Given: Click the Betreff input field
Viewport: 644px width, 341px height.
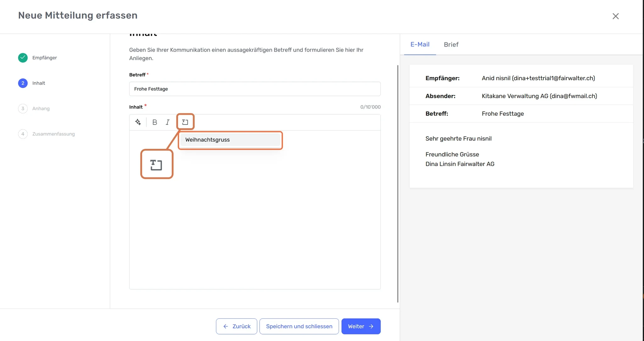Looking at the screenshot, I should click(255, 89).
